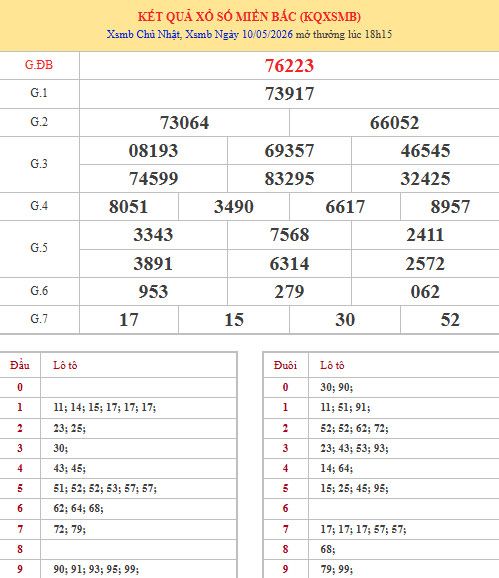Click the G.5 row label
Image resolution: width=499 pixels, height=578 pixels.
pos(39,247)
